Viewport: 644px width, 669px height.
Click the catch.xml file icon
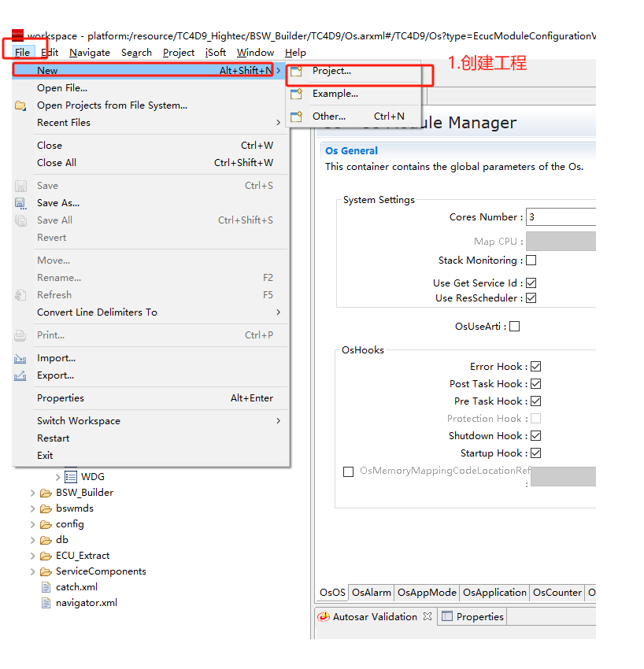(x=46, y=587)
